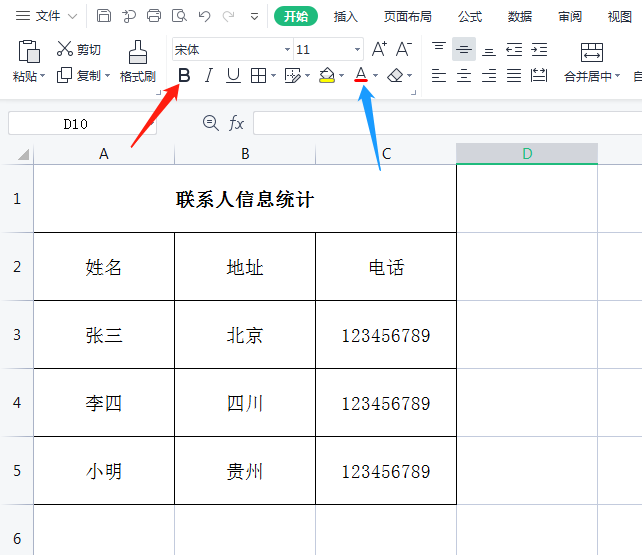Apply cell borders icon
This screenshot has width=642, height=555.
[x=258, y=75]
